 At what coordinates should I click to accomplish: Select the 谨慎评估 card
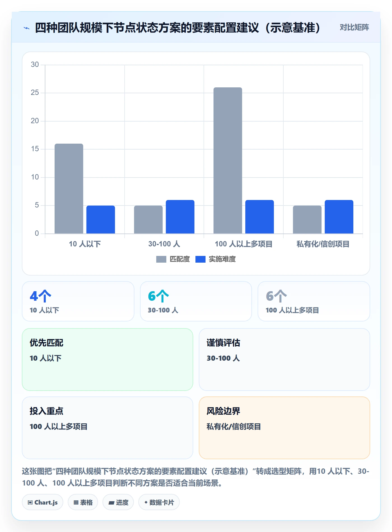pyautogui.click(x=284, y=360)
